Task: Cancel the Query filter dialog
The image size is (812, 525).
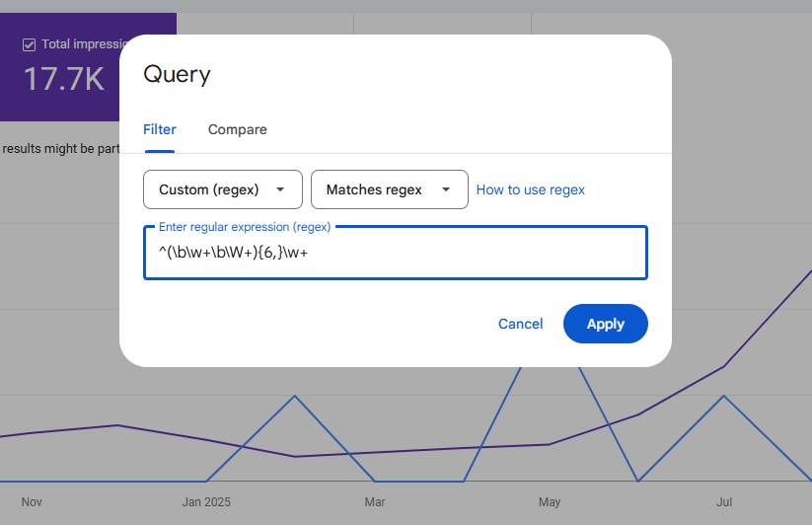Action: 520,324
